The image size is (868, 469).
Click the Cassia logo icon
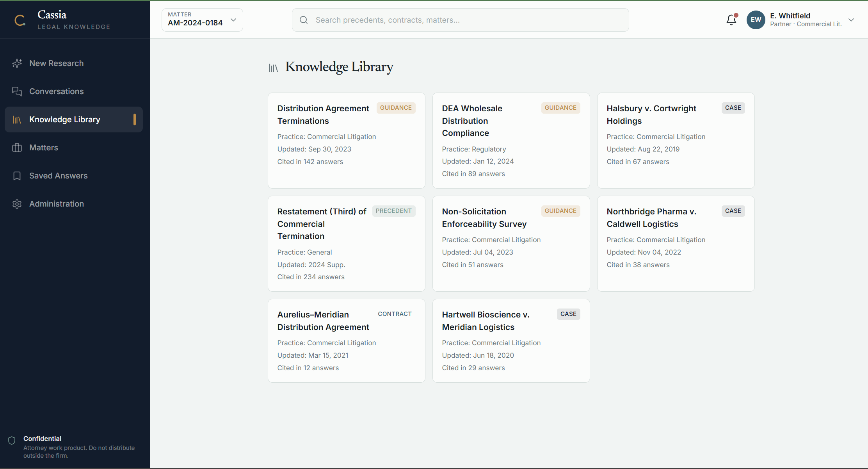click(x=20, y=20)
